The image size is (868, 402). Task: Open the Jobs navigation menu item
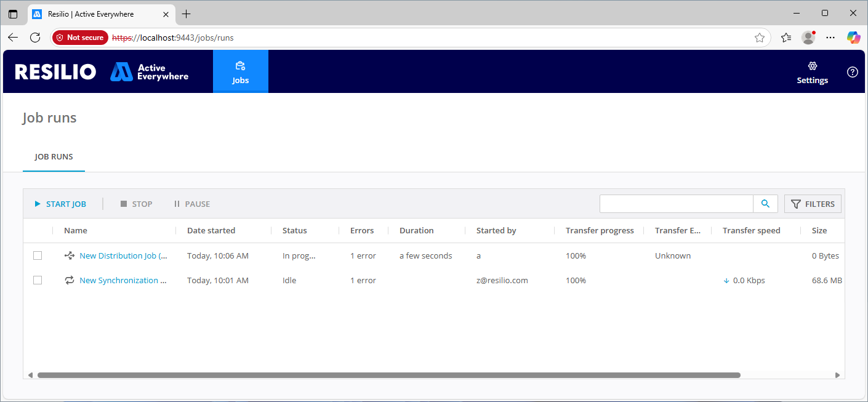point(240,72)
